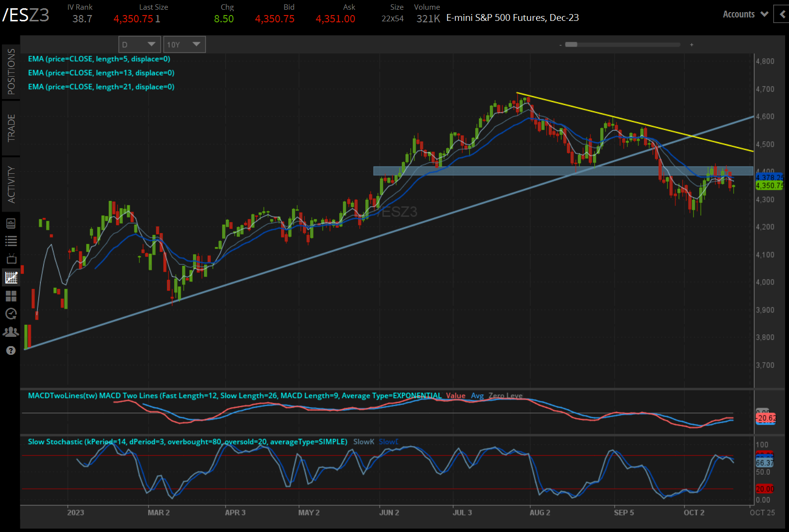
Task: Click the 4,700 price axis label
Action: tap(765, 89)
